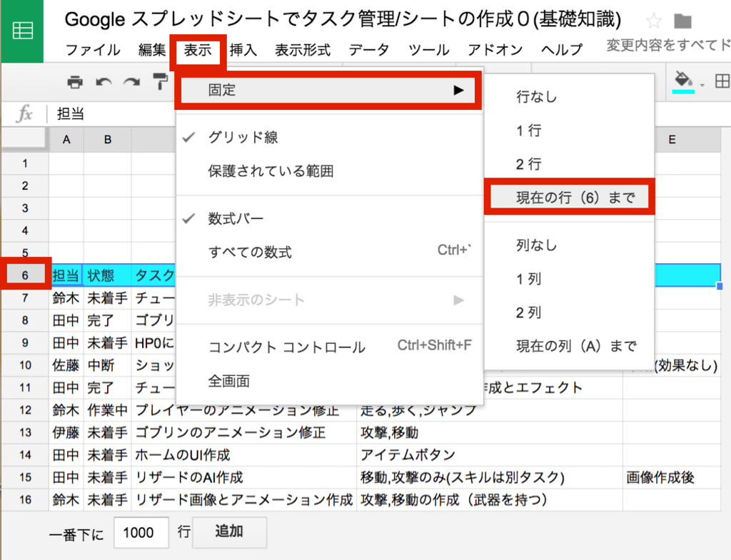Open the 表示形式 menu
The width and height of the screenshot is (731, 560).
pos(303,50)
